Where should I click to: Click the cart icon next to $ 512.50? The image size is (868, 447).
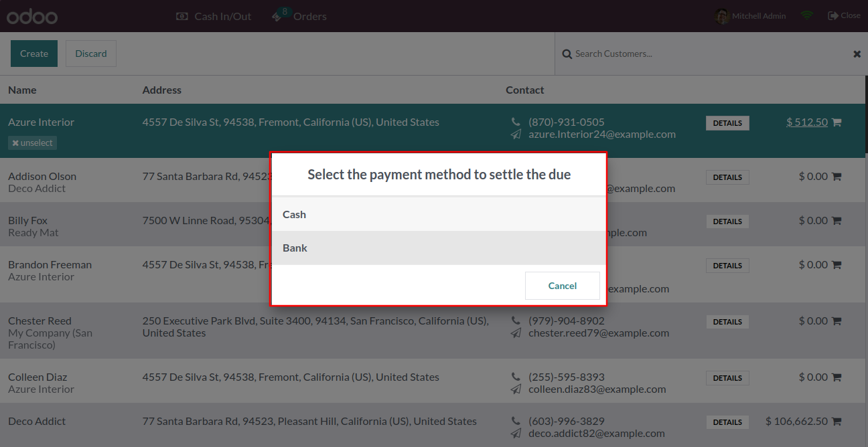837,122
